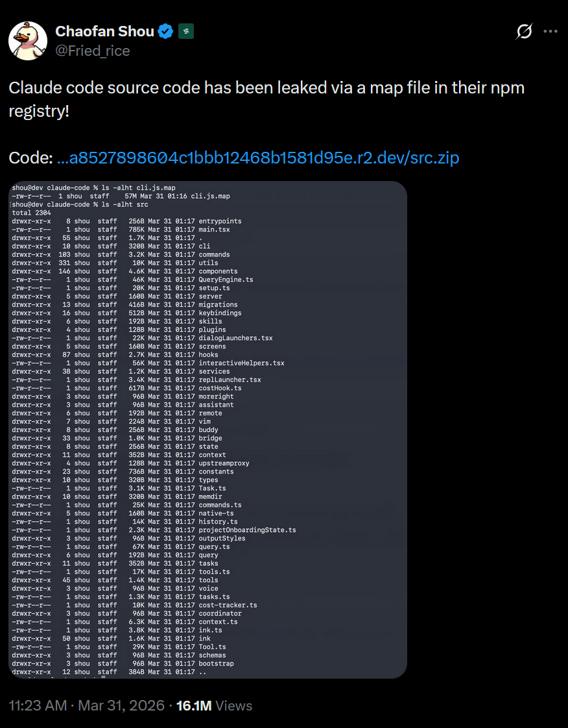Click the 11:23 AM Mar 31, 2026 timestamp
The image size is (568, 728).
87,706
